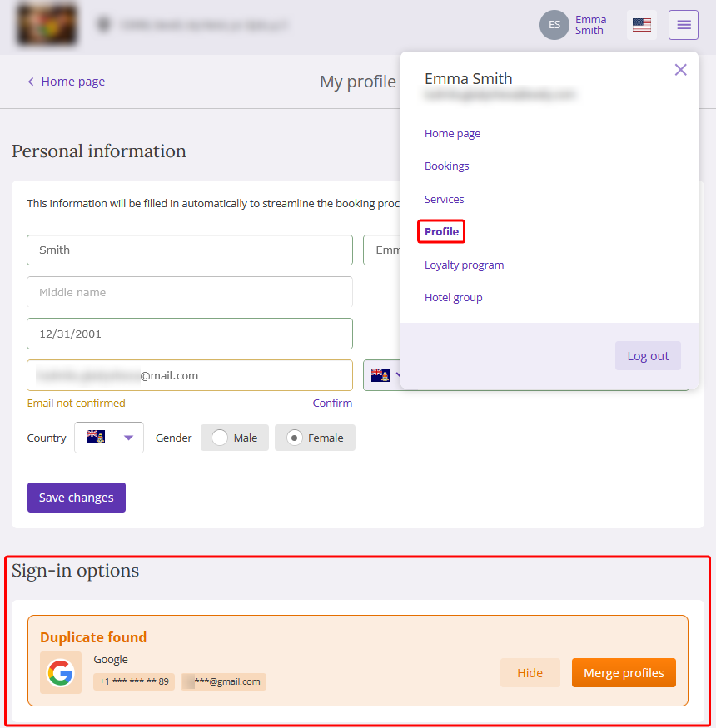Click the phone country flag icon

click(x=380, y=374)
